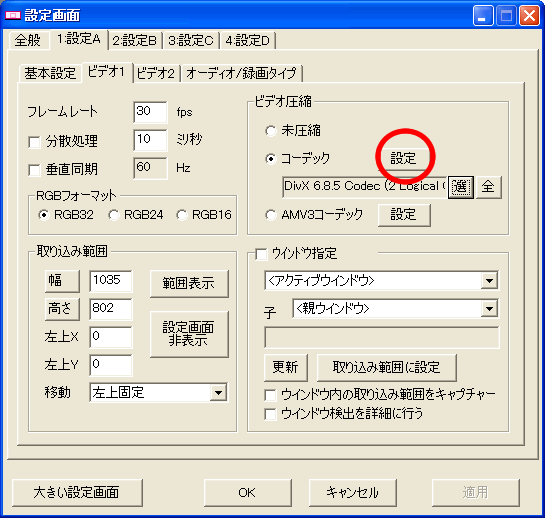Screen dimensions: 545x518
Task: Toggle ウインドウ内の取り込み範囲をキャプチャー checkbox
Action: tap(270, 395)
